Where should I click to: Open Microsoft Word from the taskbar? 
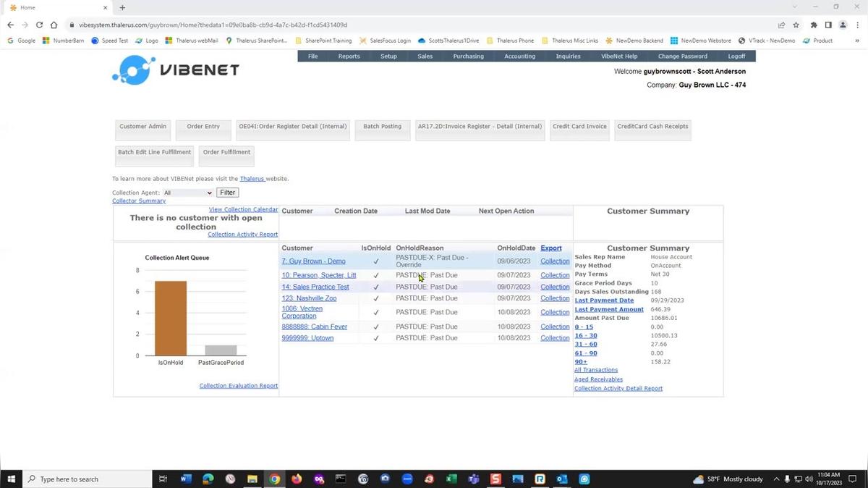[185, 479]
